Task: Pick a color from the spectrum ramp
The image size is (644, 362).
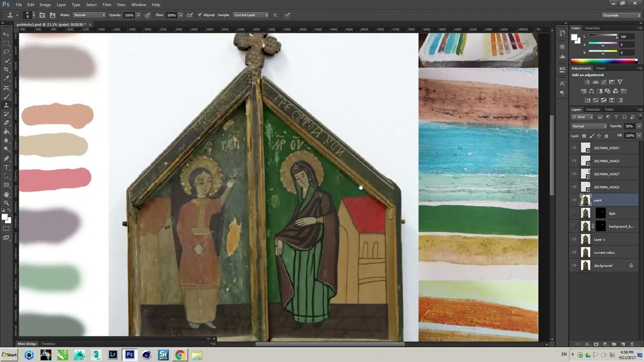Action: point(604,61)
